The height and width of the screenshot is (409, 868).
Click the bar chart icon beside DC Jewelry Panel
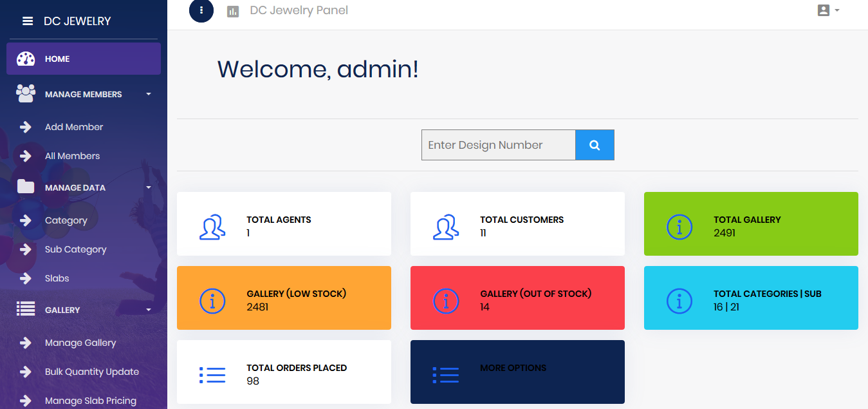pos(233,11)
